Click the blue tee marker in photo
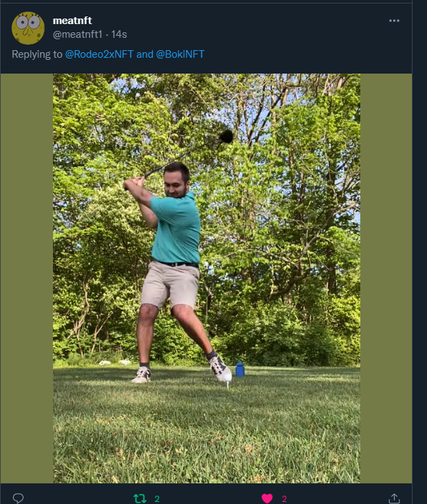The image size is (427, 504). pos(240,370)
